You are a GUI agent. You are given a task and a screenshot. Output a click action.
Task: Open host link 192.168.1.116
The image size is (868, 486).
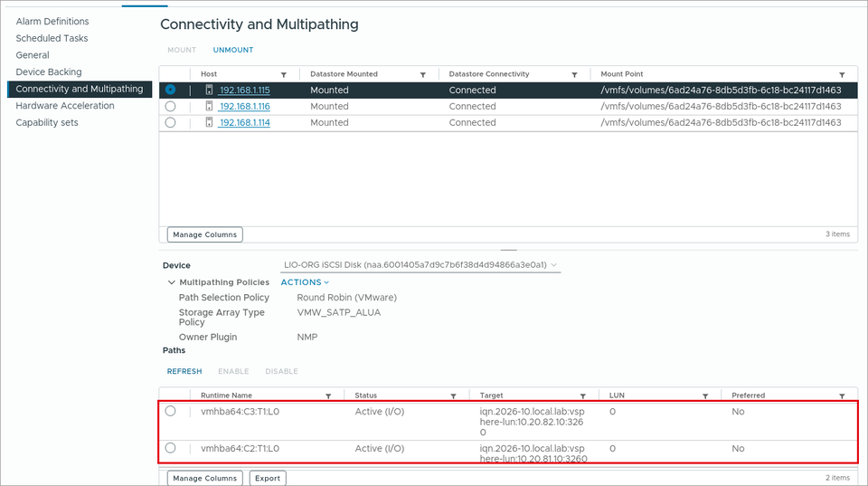244,106
